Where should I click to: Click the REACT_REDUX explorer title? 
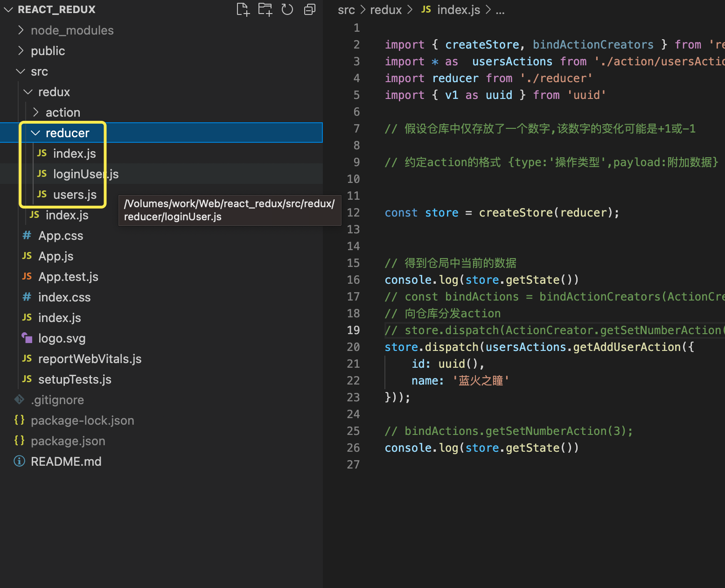pyautogui.click(x=56, y=9)
